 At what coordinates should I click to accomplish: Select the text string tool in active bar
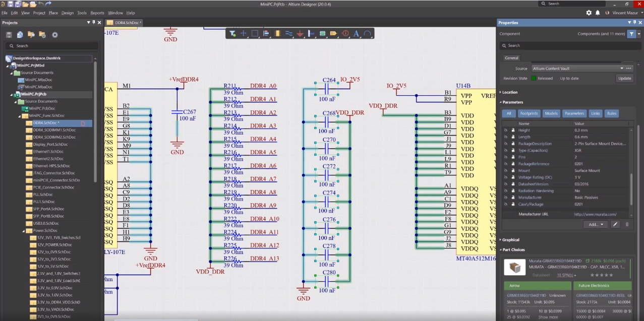tap(356, 34)
